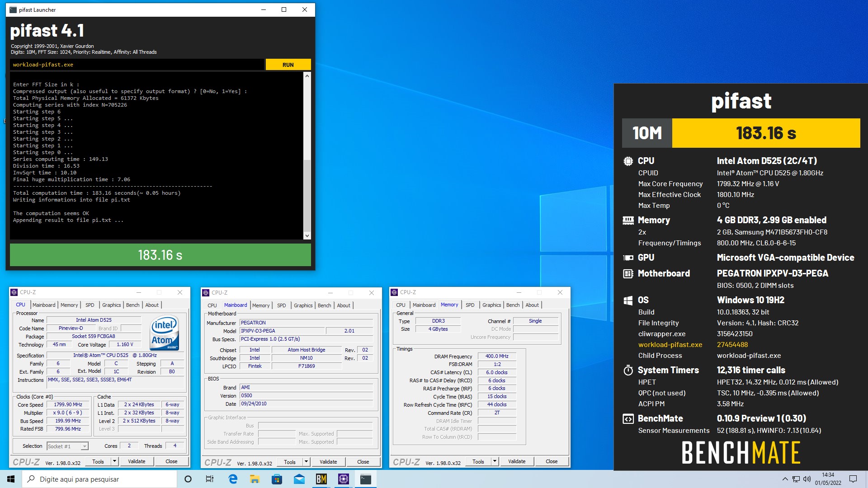Viewport: 868px width, 488px height.
Task: Click the taskbar search box
Action: (x=99, y=479)
